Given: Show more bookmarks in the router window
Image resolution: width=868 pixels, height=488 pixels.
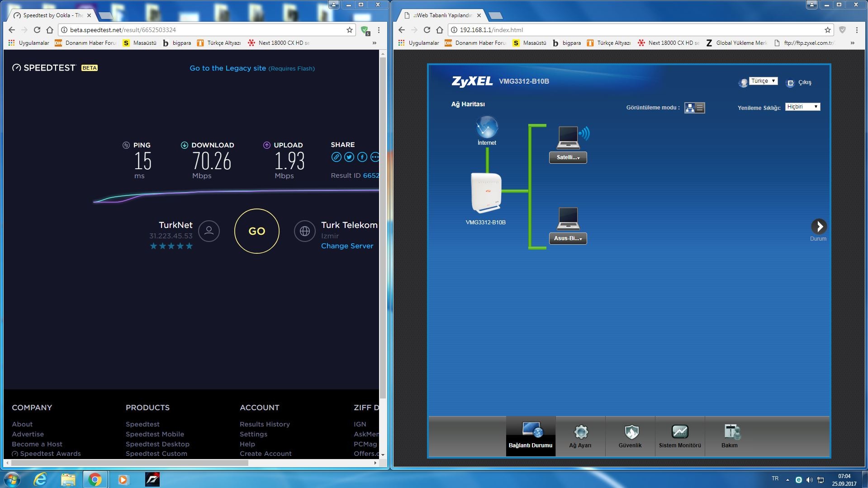Looking at the screenshot, I should click(853, 43).
